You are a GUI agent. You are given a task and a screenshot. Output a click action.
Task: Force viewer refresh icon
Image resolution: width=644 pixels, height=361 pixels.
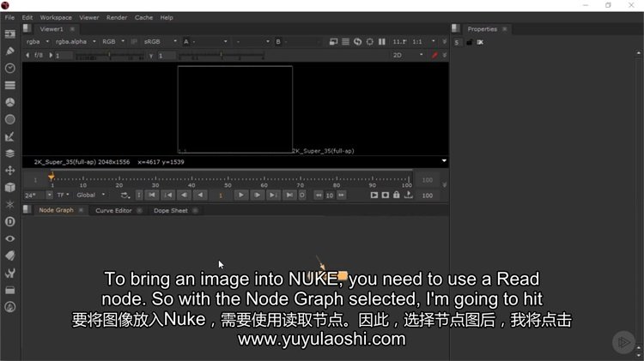pyautogui.click(x=358, y=41)
